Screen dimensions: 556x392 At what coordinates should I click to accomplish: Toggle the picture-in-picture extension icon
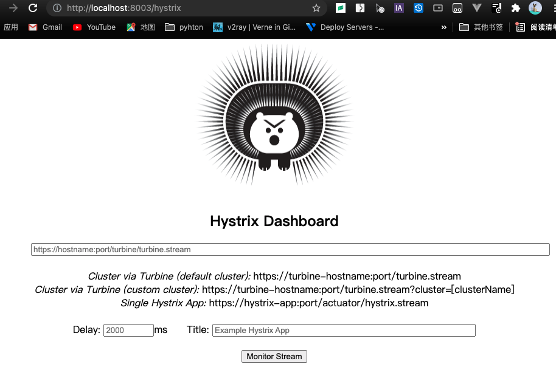click(x=438, y=8)
